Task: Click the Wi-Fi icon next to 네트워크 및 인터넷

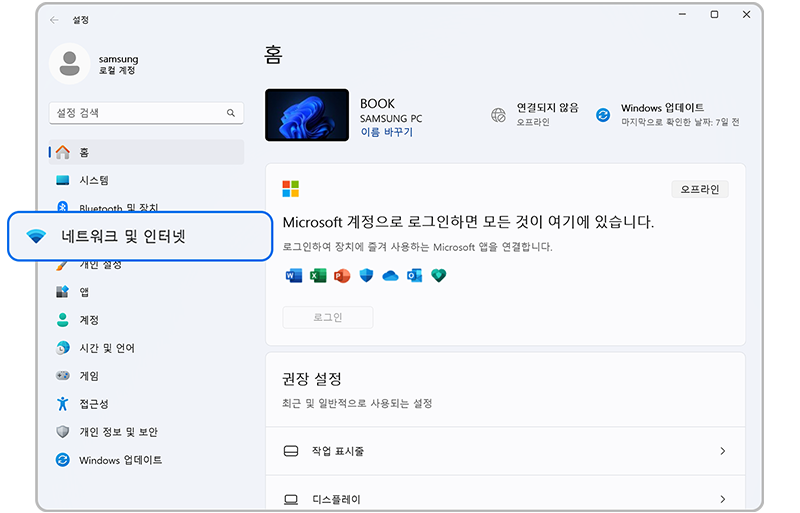Action: [36, 236]
